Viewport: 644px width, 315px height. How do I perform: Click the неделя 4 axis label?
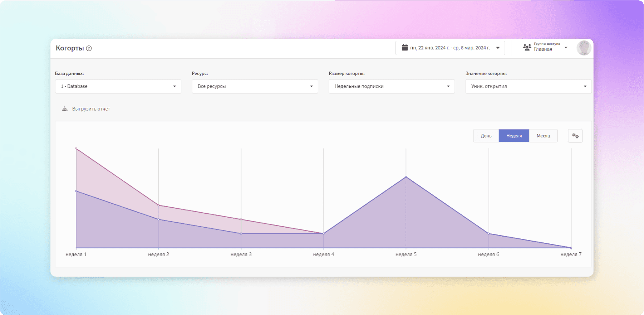324,254
